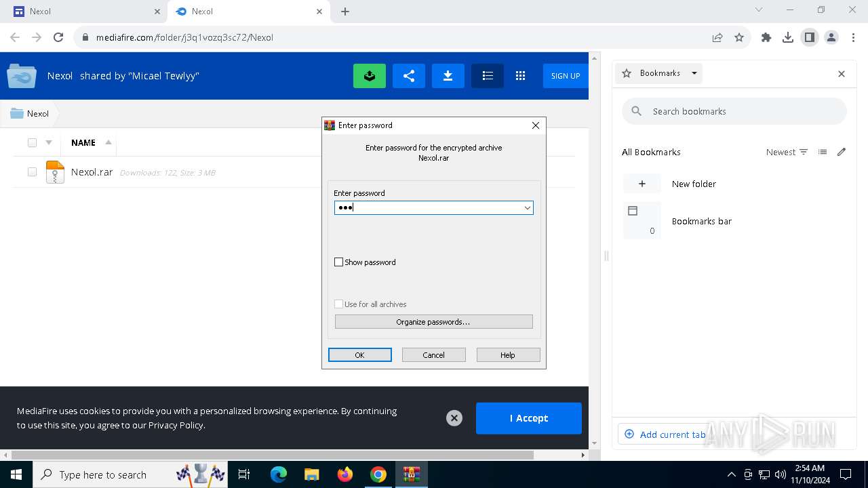Click Organize passwords button
Image resolution: width=868 pixels, height=488 pixels.
pos(433,322)
